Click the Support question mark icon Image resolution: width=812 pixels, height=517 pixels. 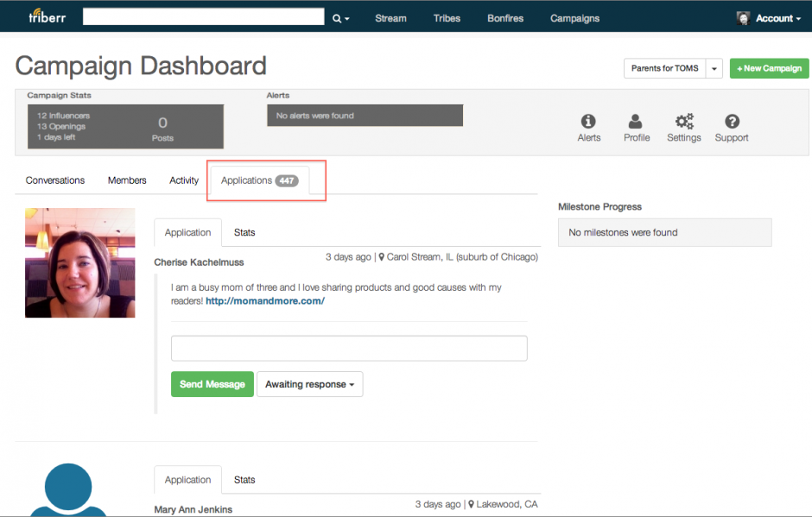(732, 121)
